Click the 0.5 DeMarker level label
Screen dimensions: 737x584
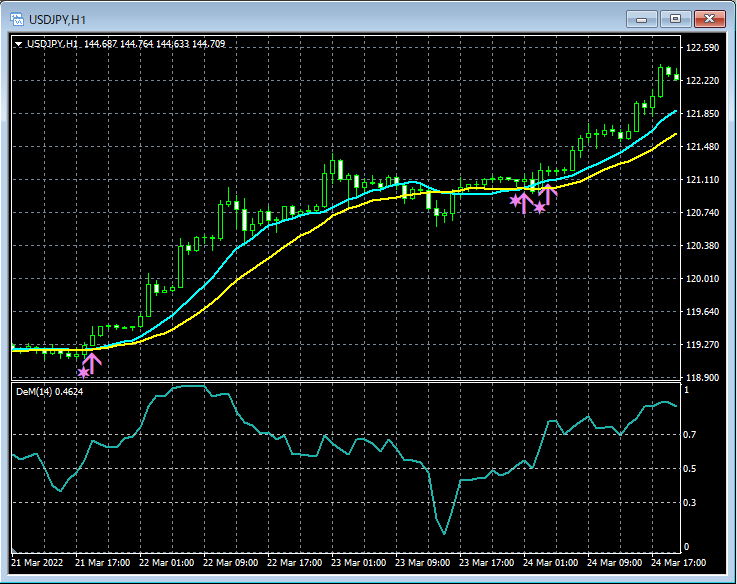tap(690, 469)
